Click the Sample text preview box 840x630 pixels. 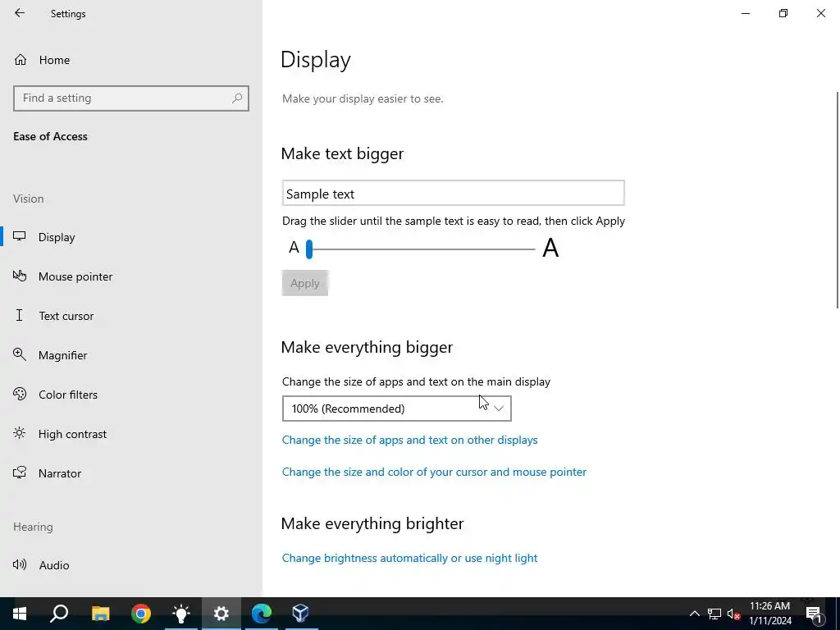pos(453,194)
